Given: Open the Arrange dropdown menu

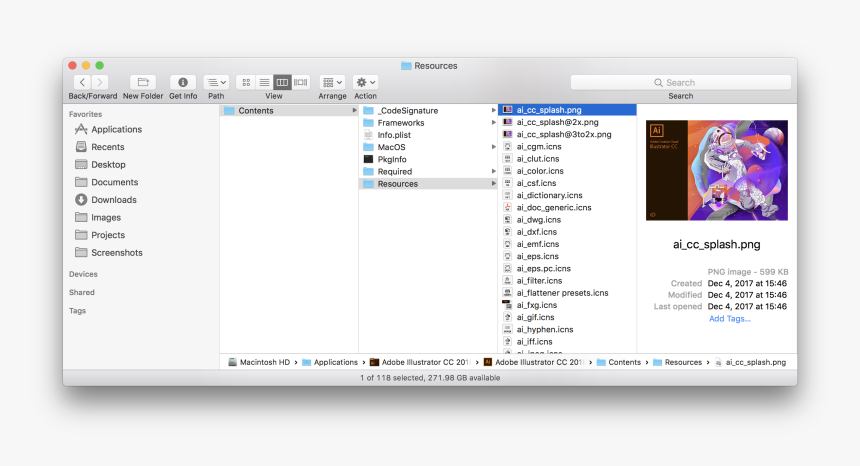Looking at the screenshot, I should point(332,82).
